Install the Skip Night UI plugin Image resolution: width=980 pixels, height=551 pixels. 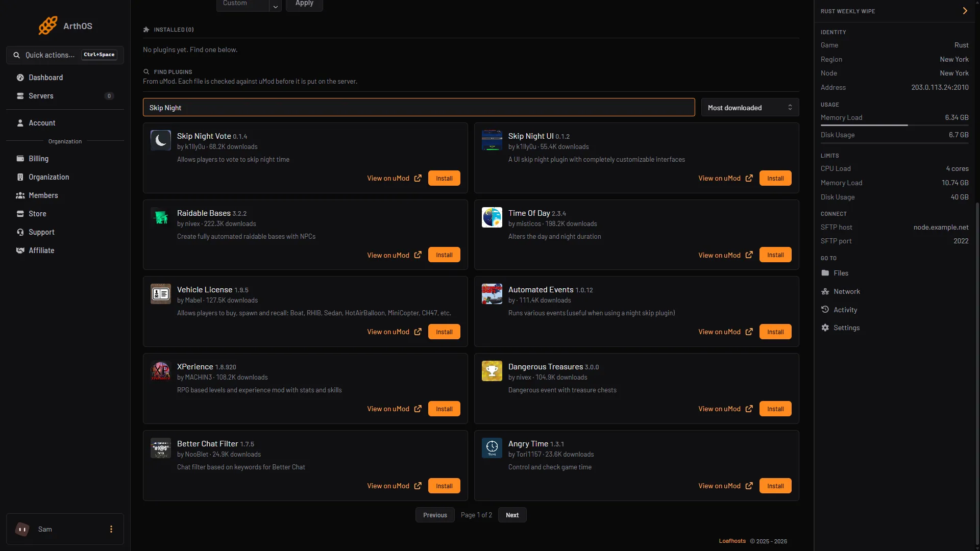pos(775,178)
